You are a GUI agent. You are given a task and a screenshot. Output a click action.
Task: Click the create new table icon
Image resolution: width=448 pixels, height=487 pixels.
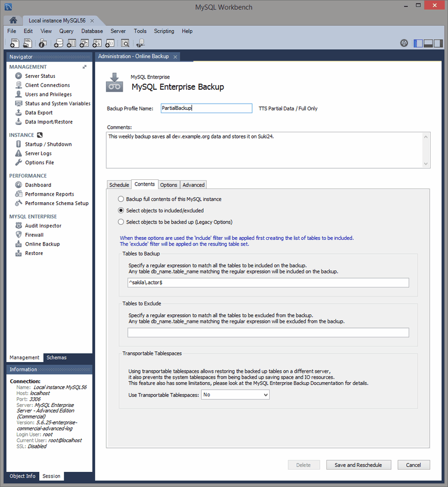coord(71,43)
